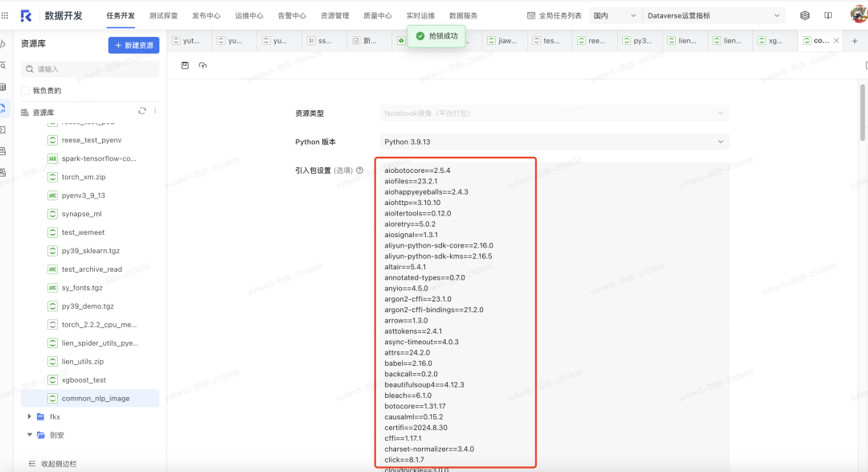Open the 资源类型 dropdown
The image size is (868, 472).
(x=554, y=113)
